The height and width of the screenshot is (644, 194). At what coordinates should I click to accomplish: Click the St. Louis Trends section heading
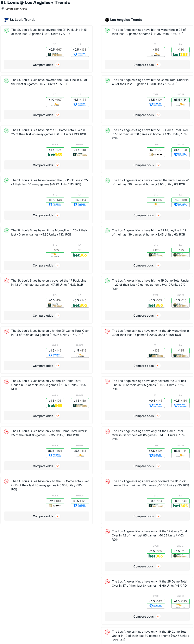pyautogui.click(x=22, y=20)
